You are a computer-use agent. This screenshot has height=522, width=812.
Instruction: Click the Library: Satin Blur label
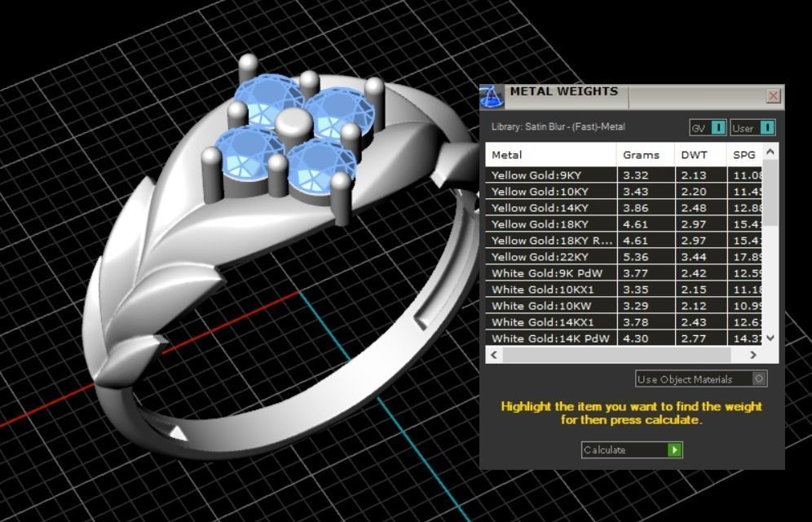click(x=558, y=127)
